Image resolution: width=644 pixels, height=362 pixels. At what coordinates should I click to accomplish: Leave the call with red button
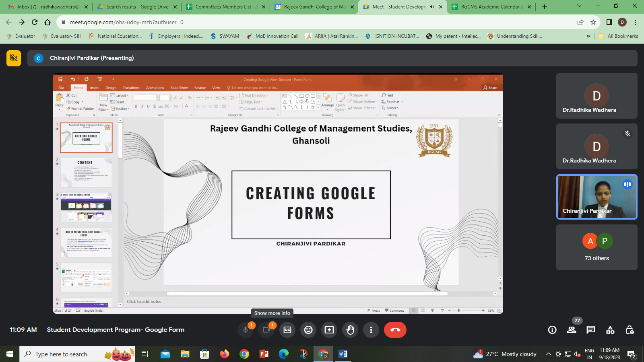[x=395, y=330]
